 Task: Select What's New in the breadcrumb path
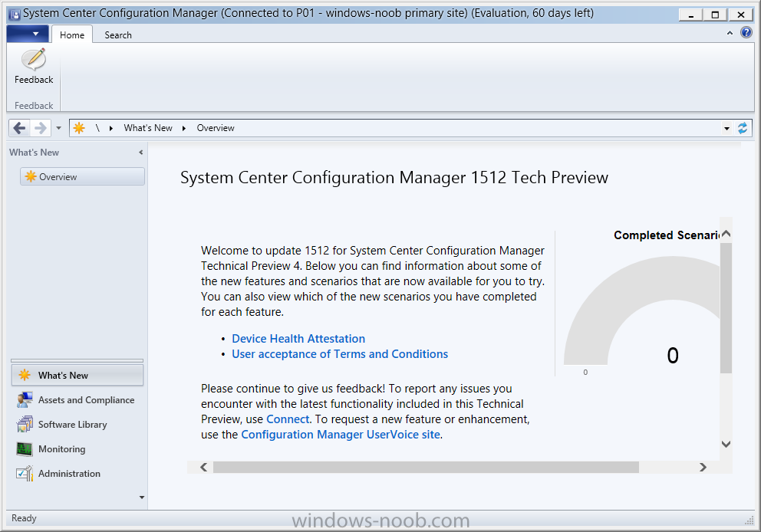pyautogui.click(x=148, y=128)
